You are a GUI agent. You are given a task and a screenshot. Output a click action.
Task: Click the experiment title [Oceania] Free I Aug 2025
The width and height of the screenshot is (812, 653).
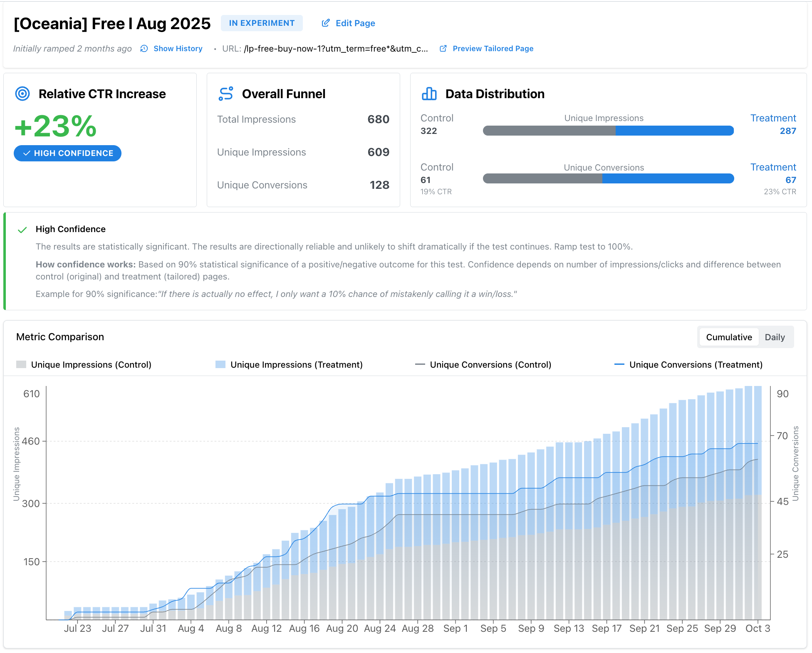click(111, 24)
